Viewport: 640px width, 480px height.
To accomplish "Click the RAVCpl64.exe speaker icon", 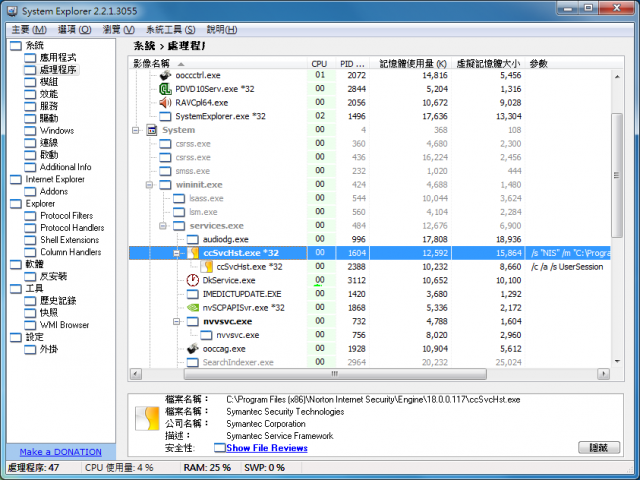I will click(x=165, y=102).
